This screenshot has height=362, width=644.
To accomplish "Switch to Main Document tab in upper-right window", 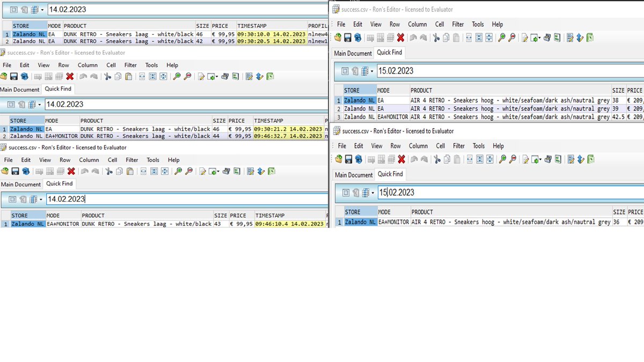I will [353, 53].
